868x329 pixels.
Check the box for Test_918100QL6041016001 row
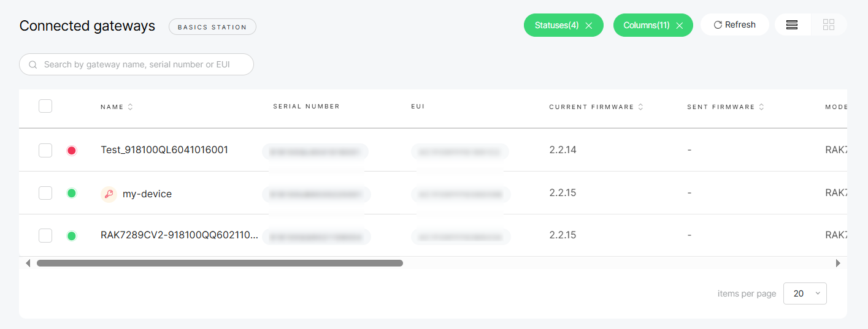click(x=45, y=150)
